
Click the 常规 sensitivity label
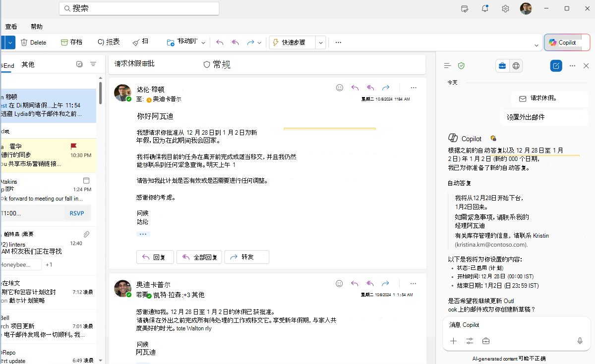point(217,64)
